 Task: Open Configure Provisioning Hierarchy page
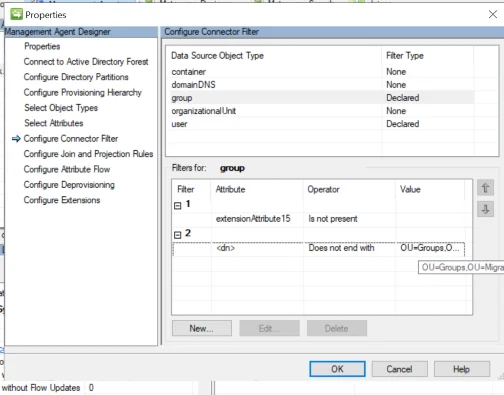tap(83, 92)
